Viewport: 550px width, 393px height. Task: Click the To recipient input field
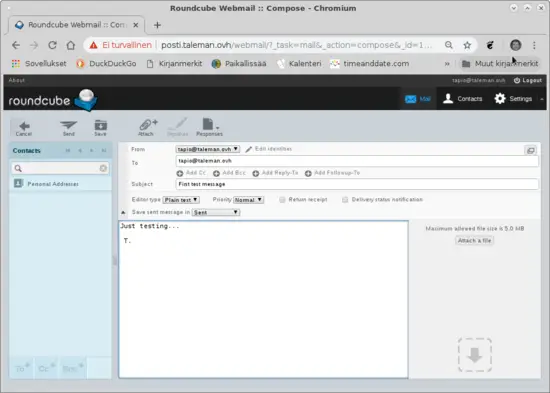coord(357,161)
